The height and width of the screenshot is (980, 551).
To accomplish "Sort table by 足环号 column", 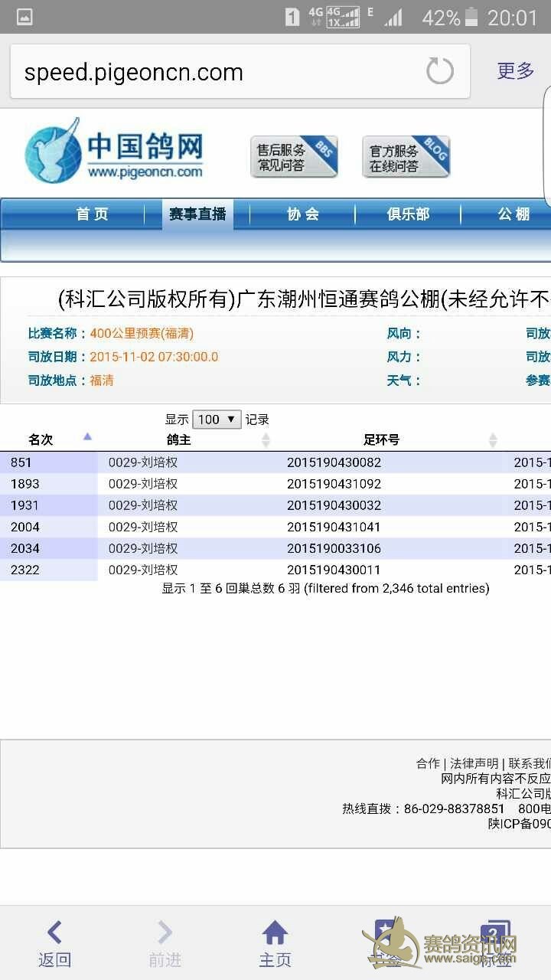I will coord(493,440).
